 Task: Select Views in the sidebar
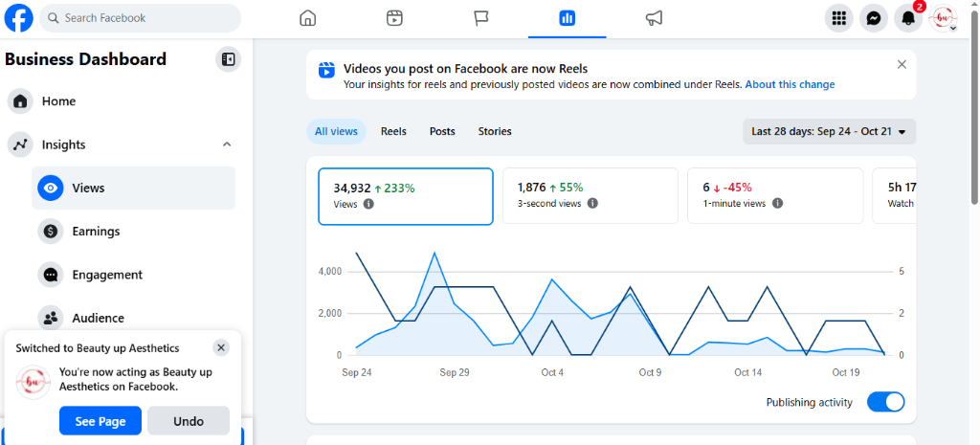click(134, 188)
